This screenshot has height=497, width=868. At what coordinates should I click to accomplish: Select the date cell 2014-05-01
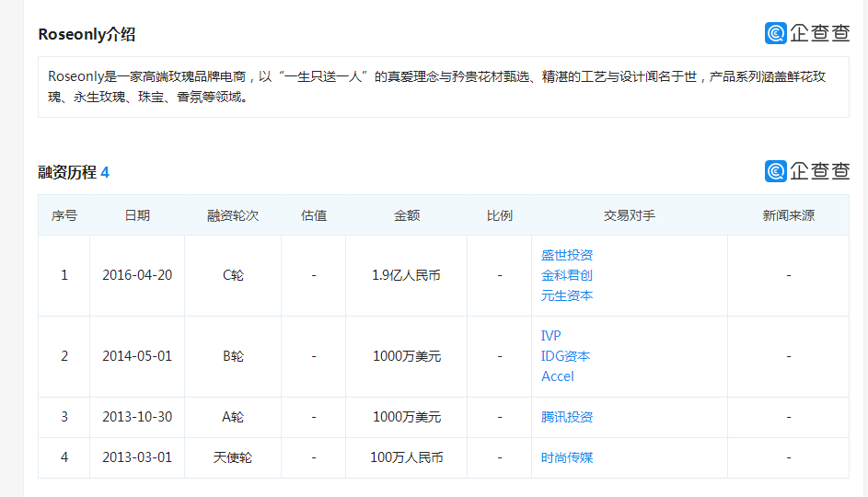click(x=137, y=356)
